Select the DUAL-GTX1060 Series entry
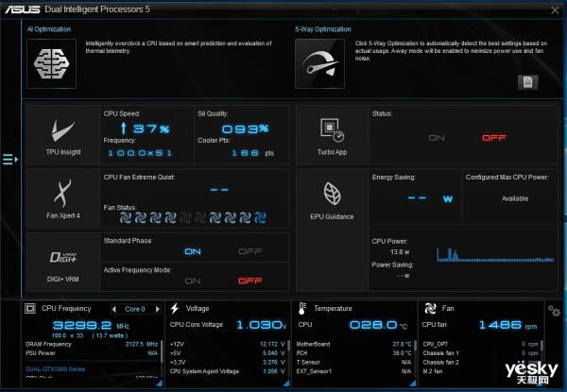The height and width of the screenshot is (392, 567). [x=56, y=369]
